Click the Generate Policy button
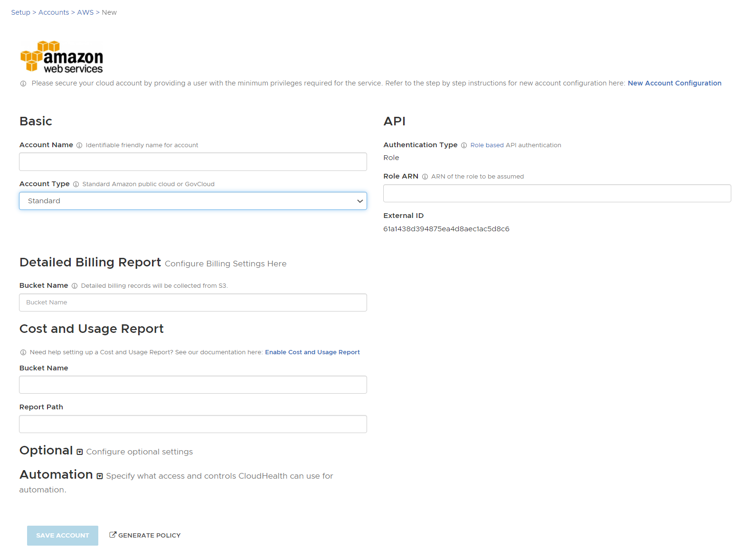Screen dimensions: 756x548 (145, 535)
